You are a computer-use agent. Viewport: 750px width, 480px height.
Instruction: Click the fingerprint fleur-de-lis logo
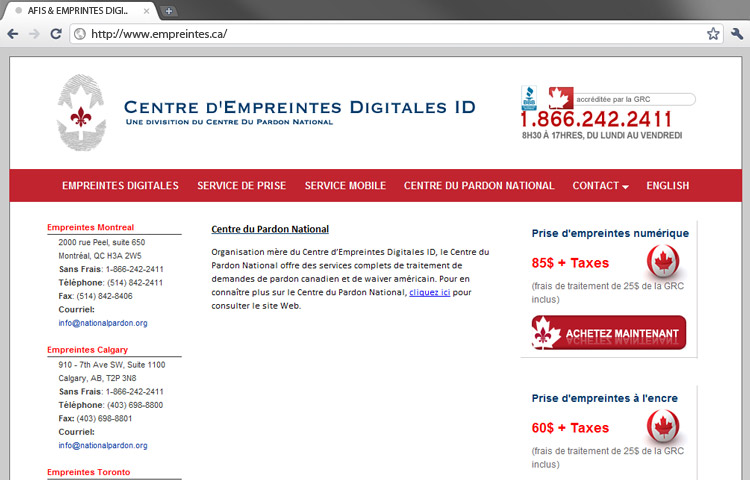coord(81,115)
